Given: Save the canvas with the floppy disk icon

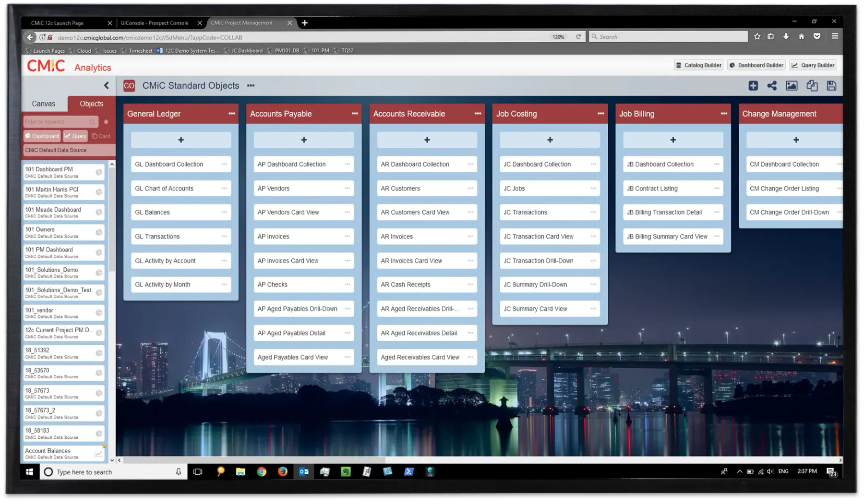Looking at the screenshot, I should click(x=832, y=86).
